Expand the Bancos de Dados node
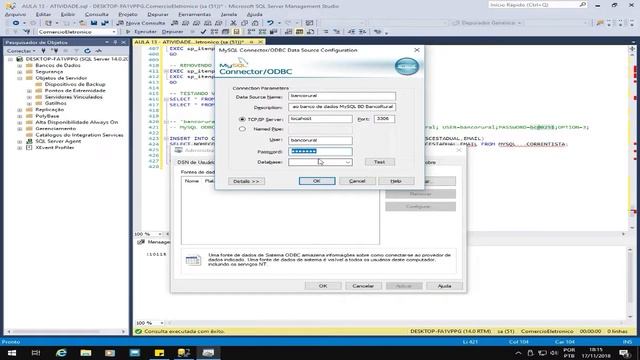 pyautogui.click(x=19, y=65)
